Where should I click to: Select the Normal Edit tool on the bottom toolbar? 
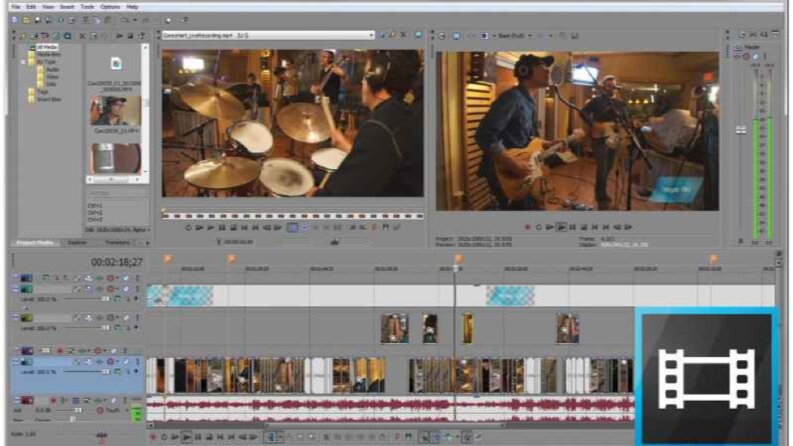coord(271,437)
